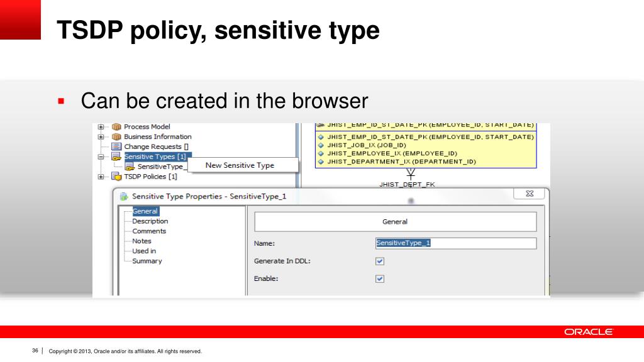Collapse the Sensitive Types tree node
This screenshot has width=644, height=362.
click(x=101, y=156)
